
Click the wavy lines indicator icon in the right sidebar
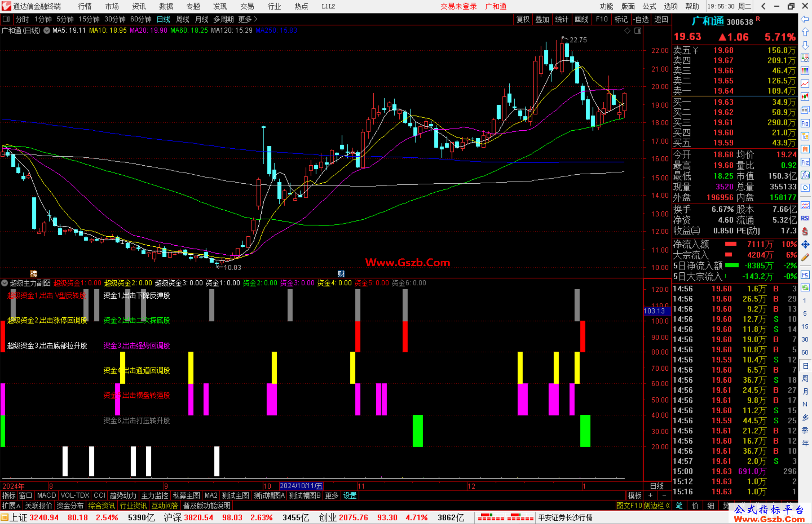point(805,205)
